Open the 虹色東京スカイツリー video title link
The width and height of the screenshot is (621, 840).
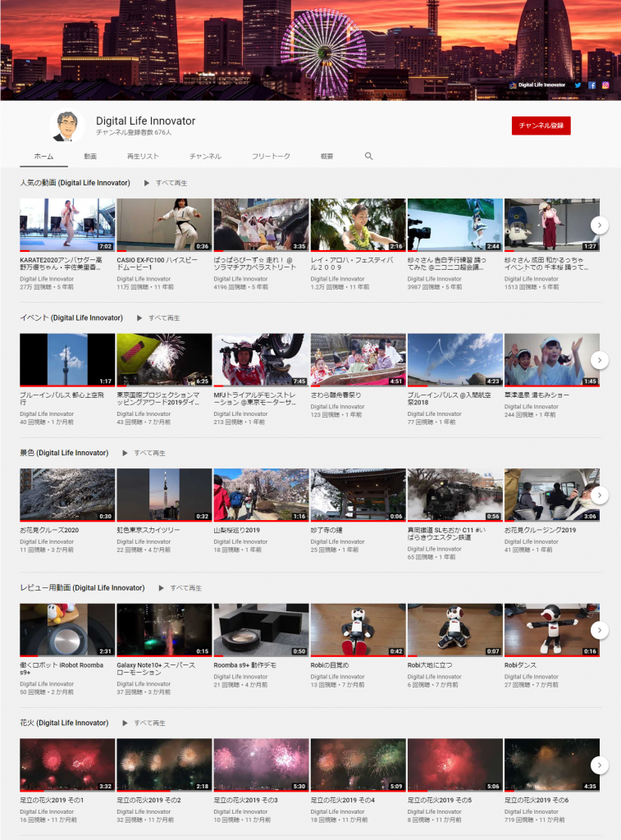click(x=149, y=530)
